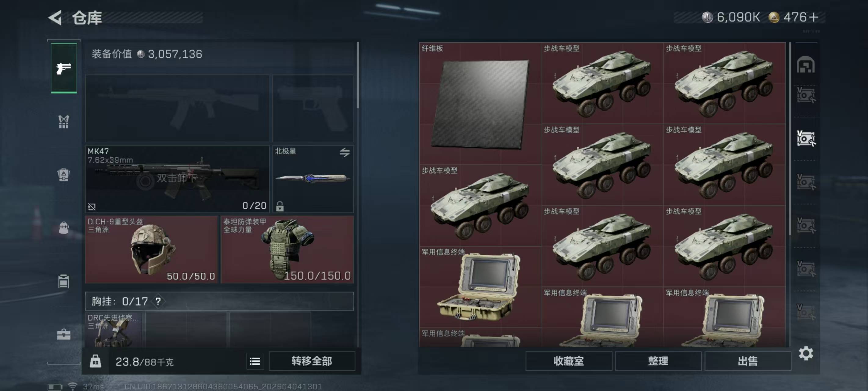Select the weapons pistol tab in sidebar
This screenshot has width=868, height=391.
coord(64,68)
